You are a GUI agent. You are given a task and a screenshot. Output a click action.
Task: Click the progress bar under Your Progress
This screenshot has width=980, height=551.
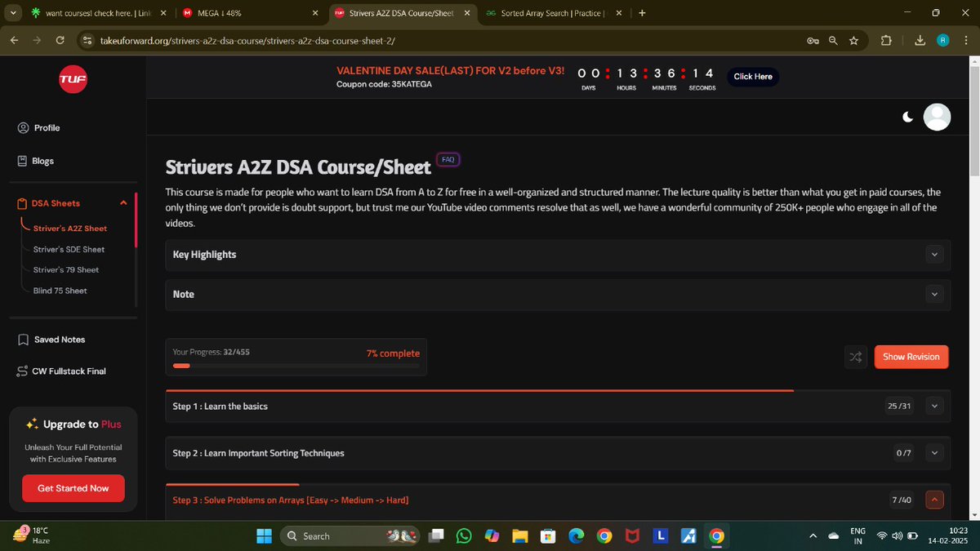coord(296,366)
